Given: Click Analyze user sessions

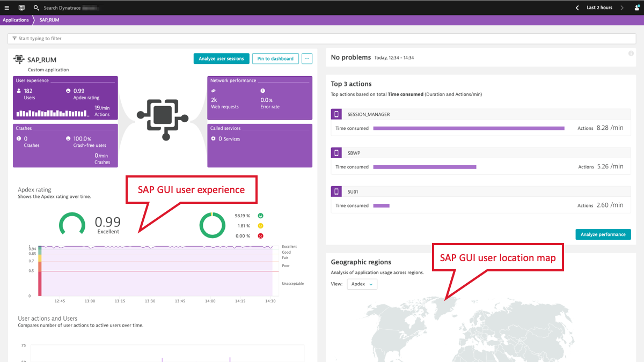Looking at the screenshot, I should [x=221, y=58].
